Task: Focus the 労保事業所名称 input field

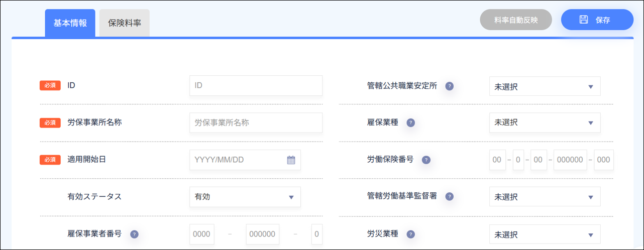Action: pyautogui.click(x=256, y=122)
